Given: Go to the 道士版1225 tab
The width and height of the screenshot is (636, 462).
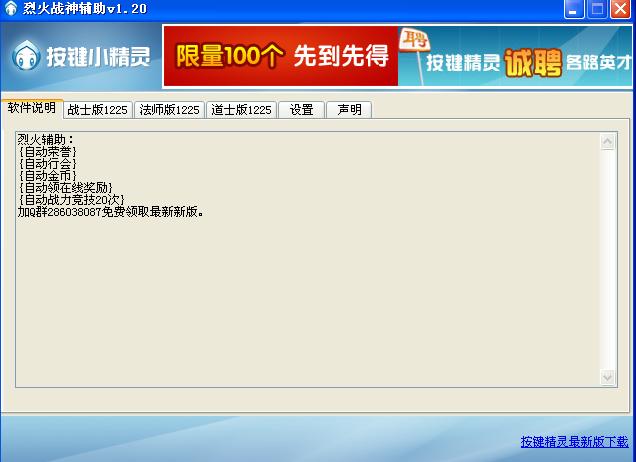Looking at the screenshot, I should coord(241,110).
